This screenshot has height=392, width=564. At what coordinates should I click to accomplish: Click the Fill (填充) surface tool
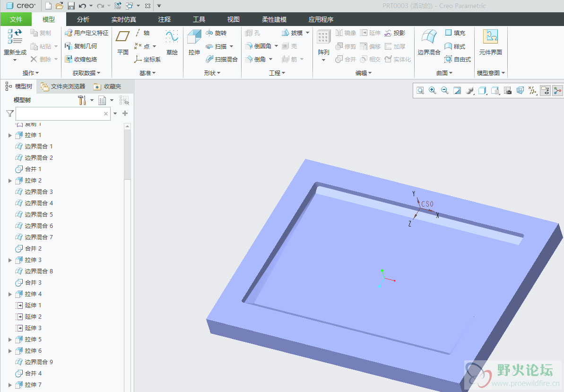(455, 33)
